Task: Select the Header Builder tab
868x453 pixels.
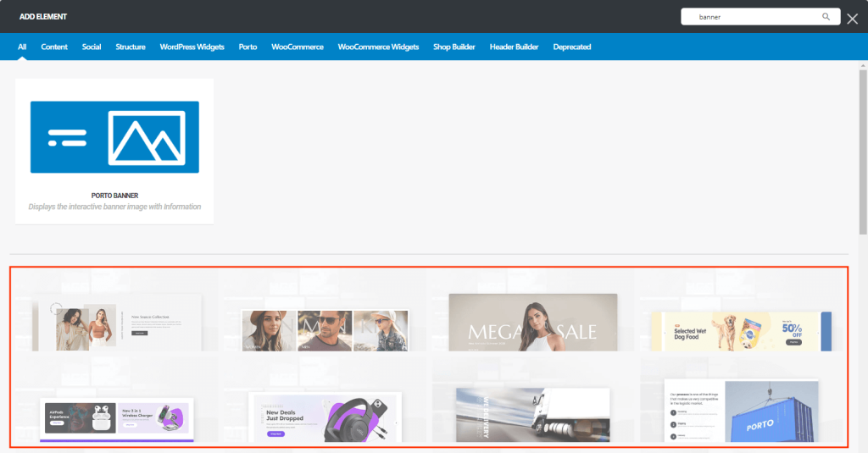Action: pyautogui.click(x=514, y=47)
